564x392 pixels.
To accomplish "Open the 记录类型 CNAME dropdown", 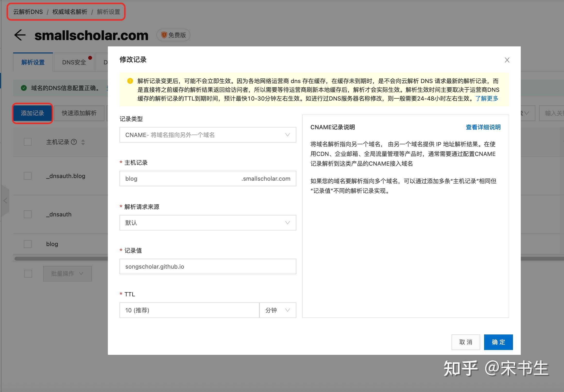I will [x=208, y=135].
